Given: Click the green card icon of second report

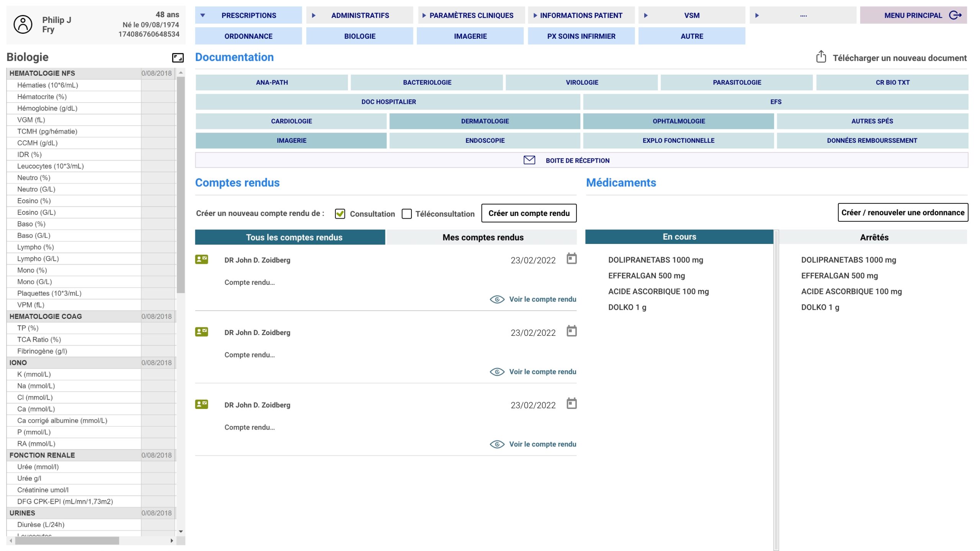Looking at the screenshot, I should tap(201, 332).
